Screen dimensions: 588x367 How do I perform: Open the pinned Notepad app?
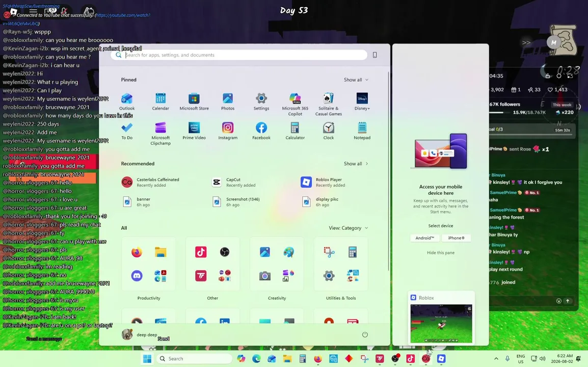click(362, 131)
